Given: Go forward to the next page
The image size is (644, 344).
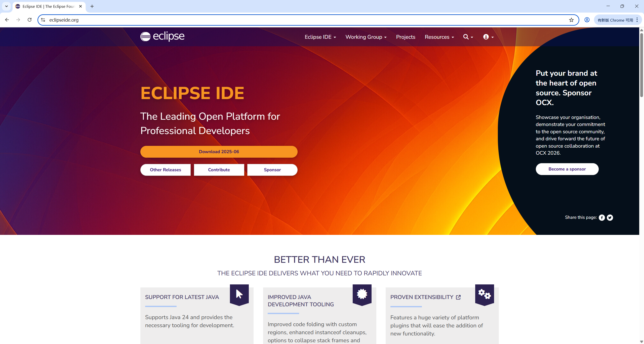Looking at the screenshot, I should [x=18, y=20].
